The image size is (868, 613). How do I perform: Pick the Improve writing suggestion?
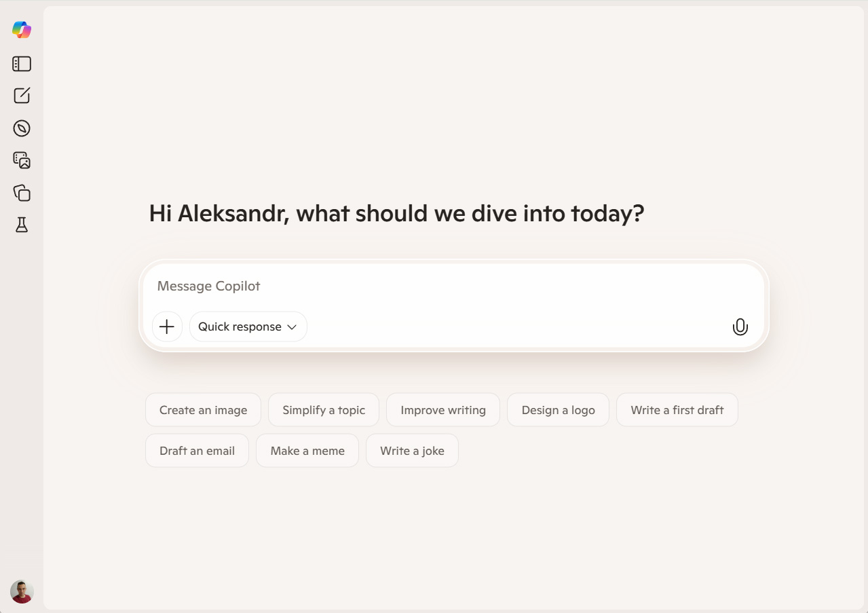pyautogui.click(x=443, y=410)
